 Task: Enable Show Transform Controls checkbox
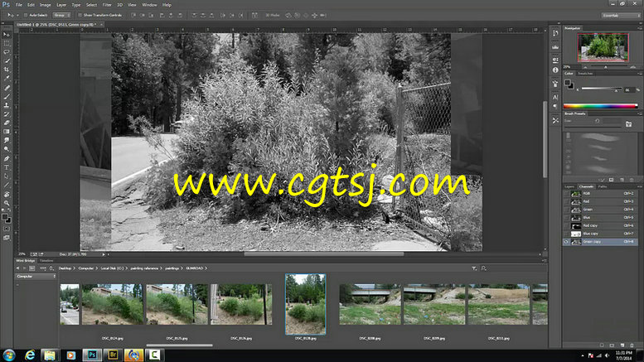80,15
